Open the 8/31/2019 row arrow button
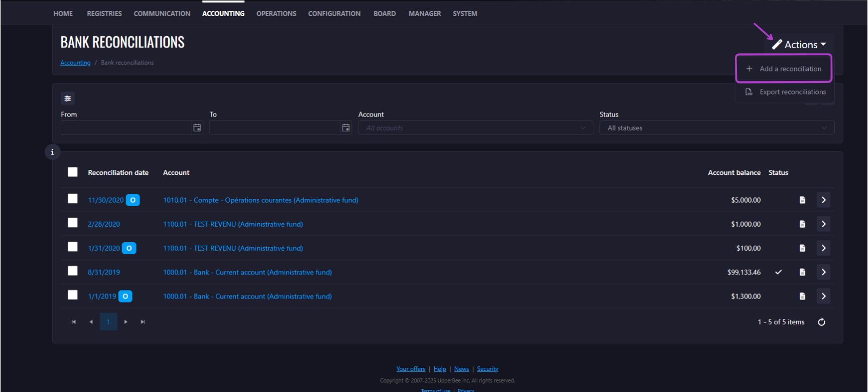 click(823, 272)
